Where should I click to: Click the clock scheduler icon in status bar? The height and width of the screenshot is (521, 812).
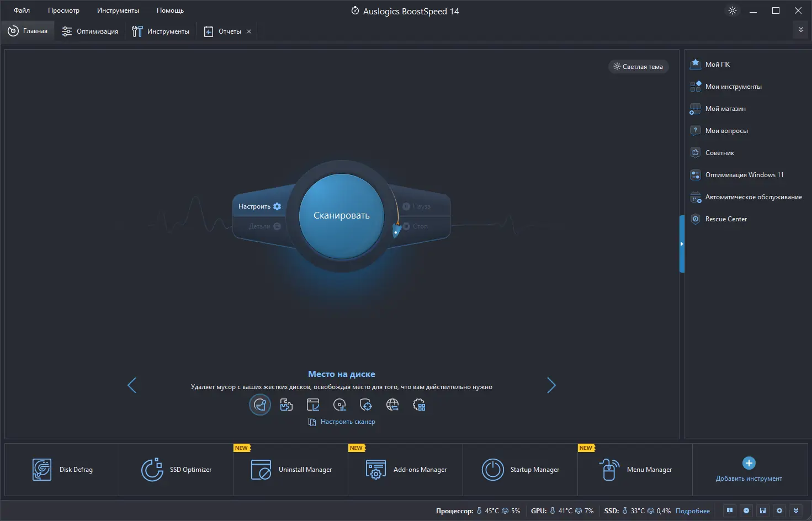point(746,511)
